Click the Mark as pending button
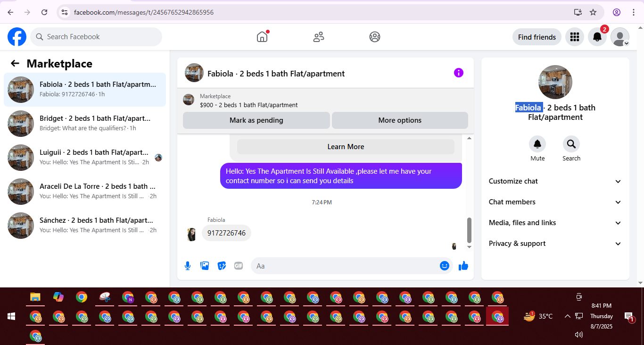644x345 pixels. 256,120
